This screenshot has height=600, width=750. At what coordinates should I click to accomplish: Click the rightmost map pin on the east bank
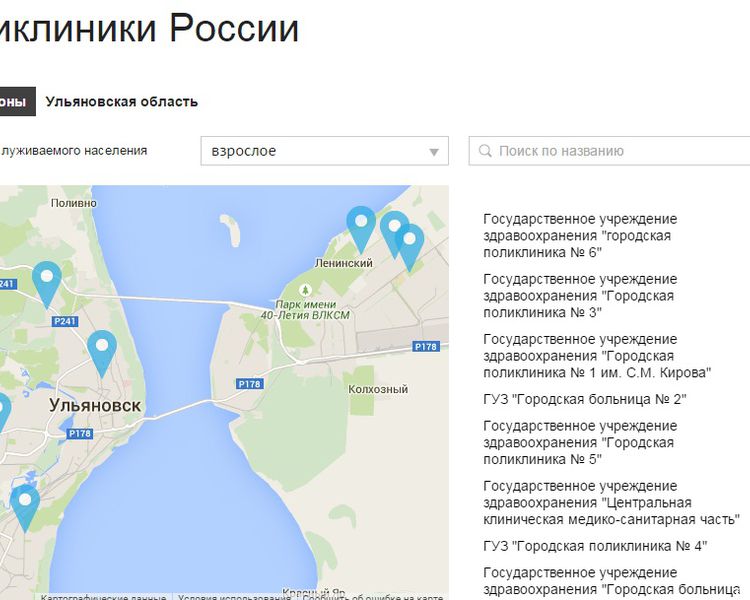tap(410, 243)
